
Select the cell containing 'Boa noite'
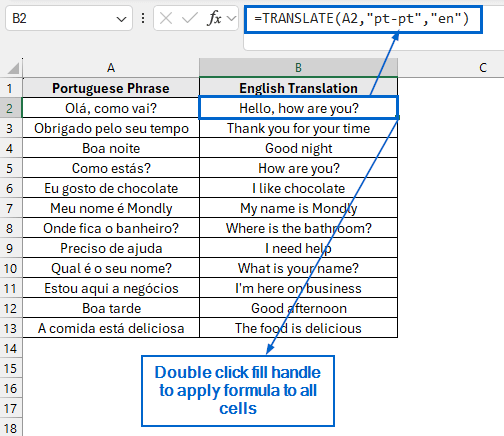tap(111, 148)
